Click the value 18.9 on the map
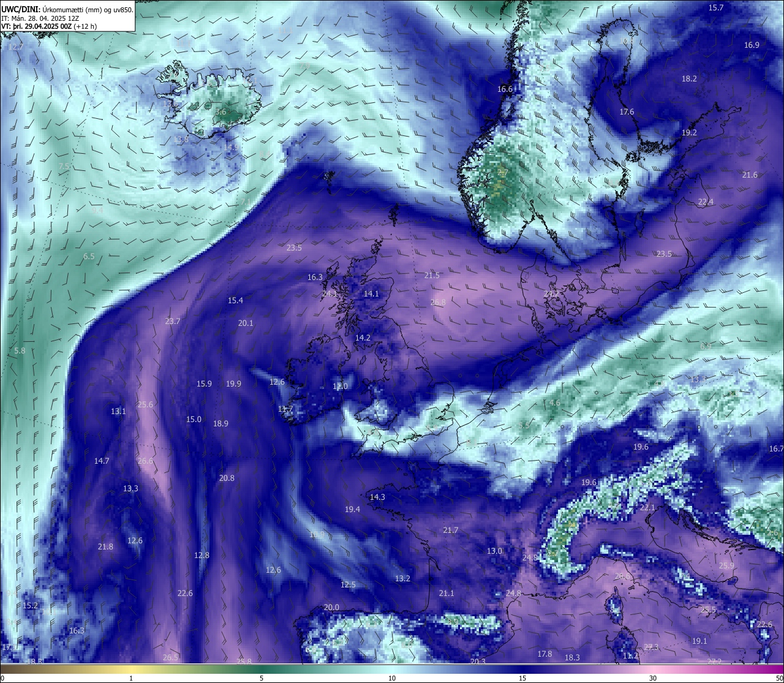Image resolution: width=784 pixels, height=683 pixels. (221, 423)
